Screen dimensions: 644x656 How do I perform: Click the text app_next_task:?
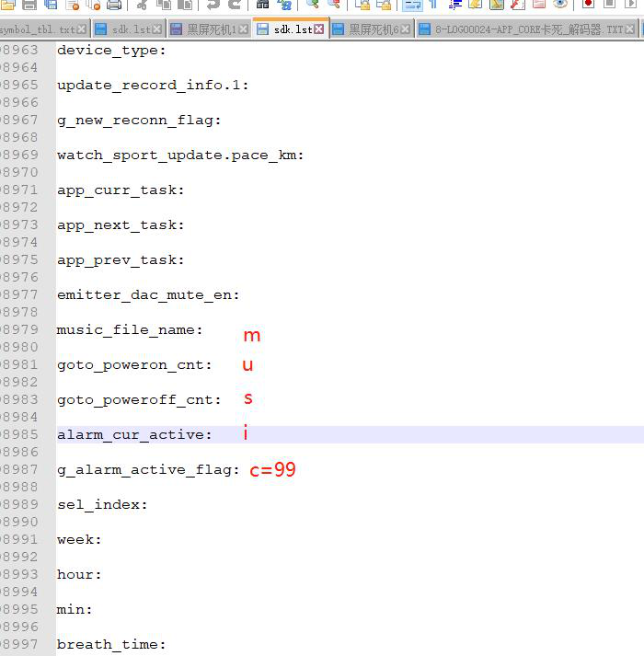(121, 225)
